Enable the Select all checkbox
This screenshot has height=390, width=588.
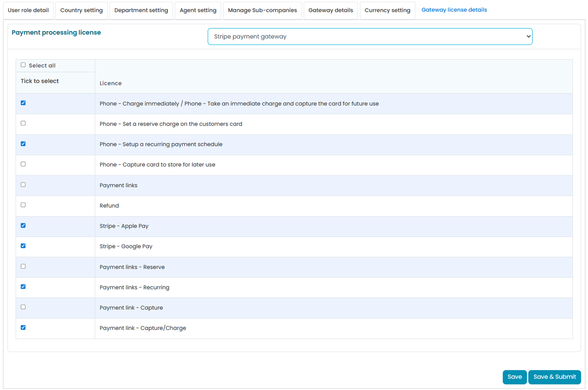click(x=23, y=65)
